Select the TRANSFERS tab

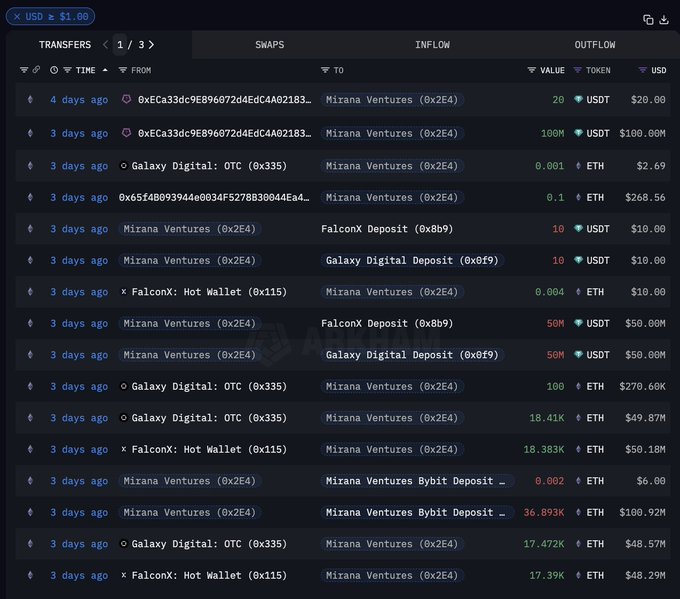point(65,45)
